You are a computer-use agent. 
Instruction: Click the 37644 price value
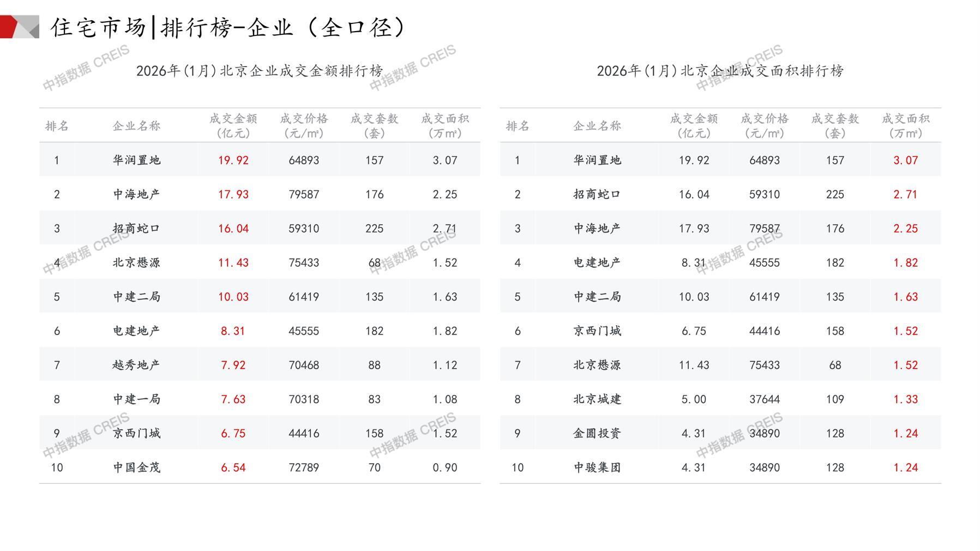pos(764,399)
